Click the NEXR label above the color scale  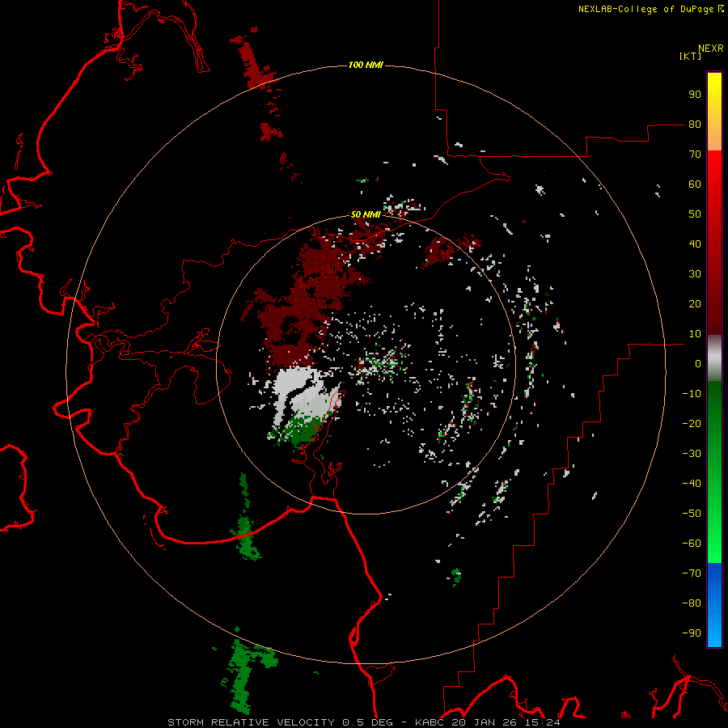coord(711,49)
